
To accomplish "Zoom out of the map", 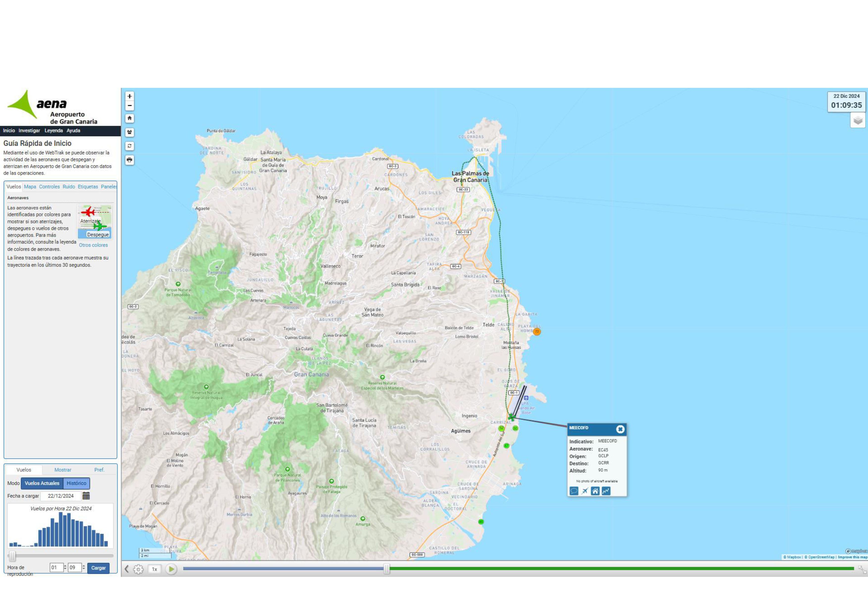I will tap(129, 106).
